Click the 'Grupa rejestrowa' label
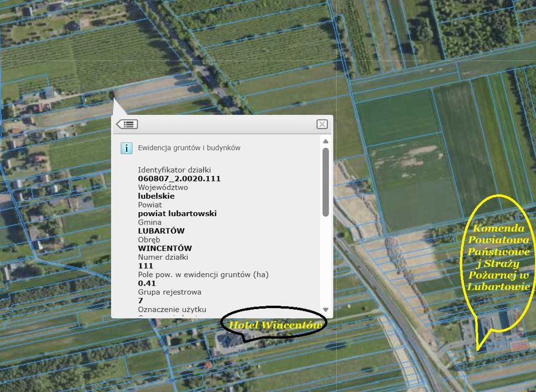 point(169,292)
